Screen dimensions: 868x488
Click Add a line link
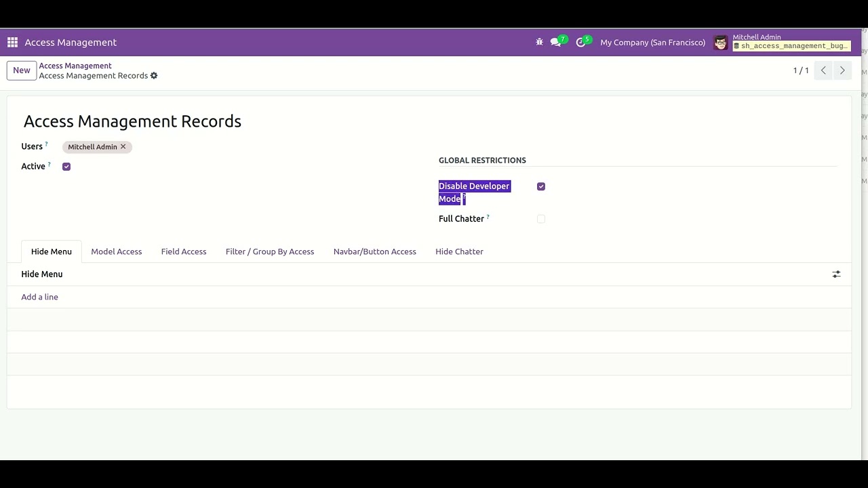tap(39, 297)
